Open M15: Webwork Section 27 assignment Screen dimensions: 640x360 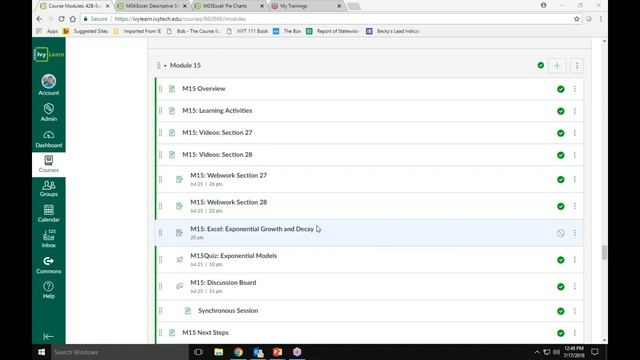click(229, 176)
